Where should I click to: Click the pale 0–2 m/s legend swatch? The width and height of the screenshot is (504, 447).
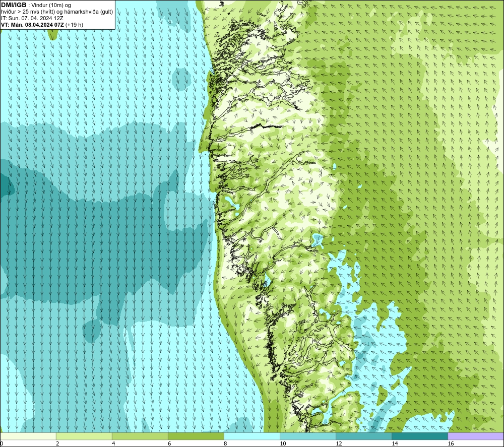[28, 436]
